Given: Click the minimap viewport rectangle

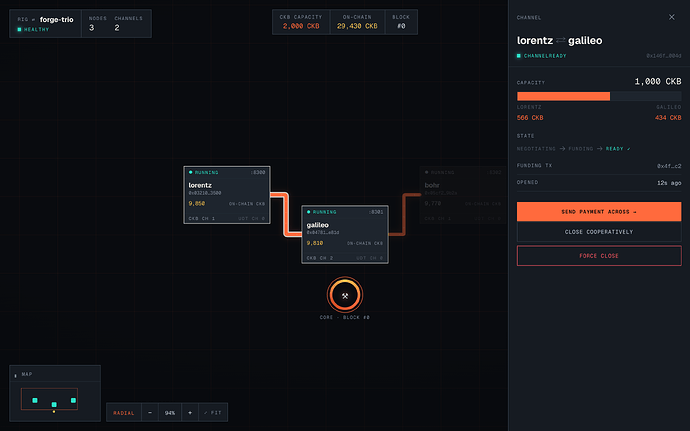Looking at the screenshot, I should coord(49,399).
